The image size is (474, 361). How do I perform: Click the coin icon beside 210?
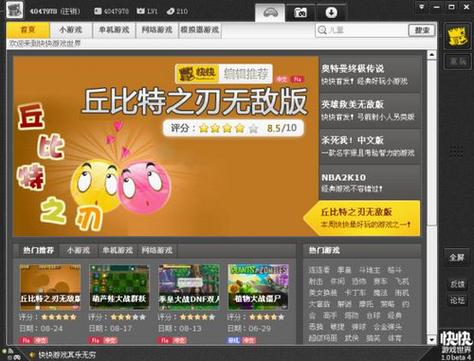click(170, 11)
